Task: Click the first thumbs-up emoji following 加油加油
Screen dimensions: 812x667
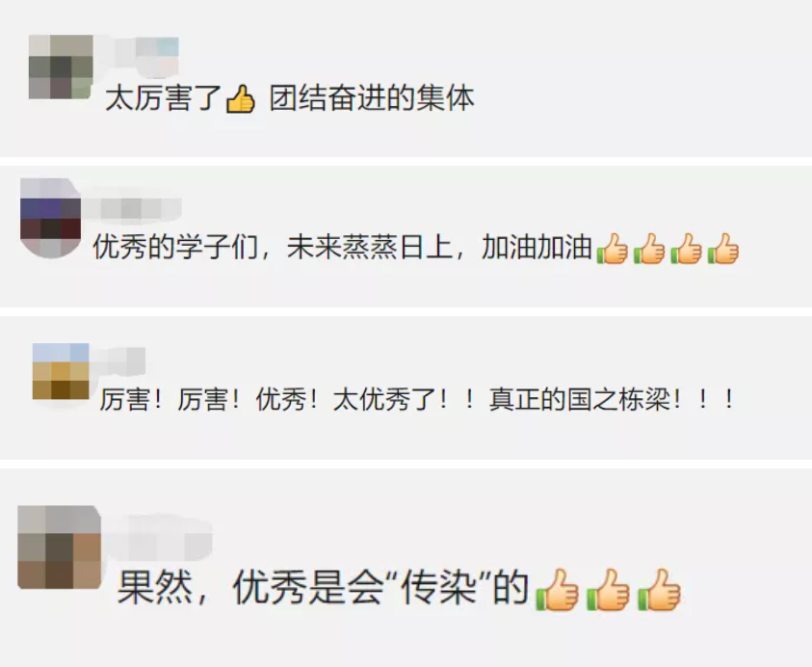Action: [x=612, y=249]
